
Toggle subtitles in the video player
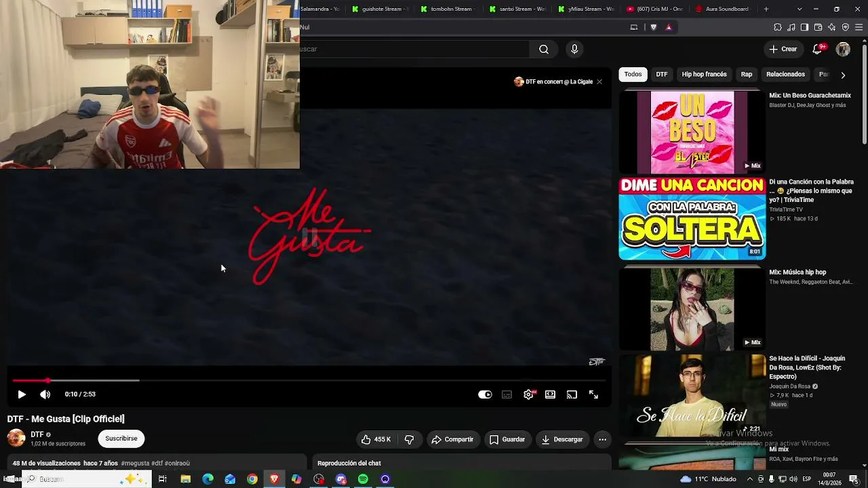(x=507, y=394)
